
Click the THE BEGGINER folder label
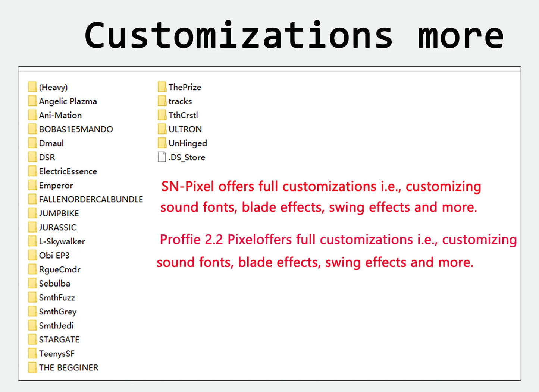pos(69,367)
